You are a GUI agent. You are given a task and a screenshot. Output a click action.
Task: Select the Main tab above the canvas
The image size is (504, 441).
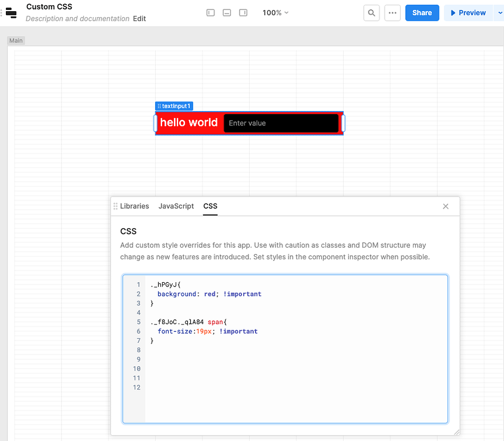(x=15, y=40)
